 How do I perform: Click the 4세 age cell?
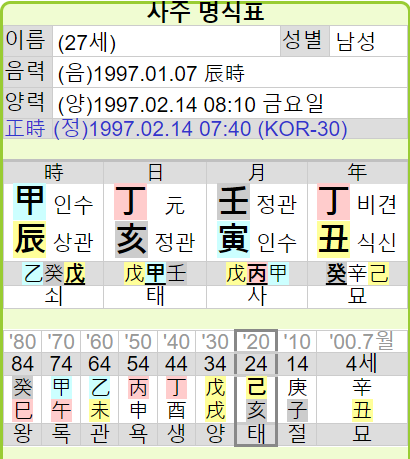362,364
